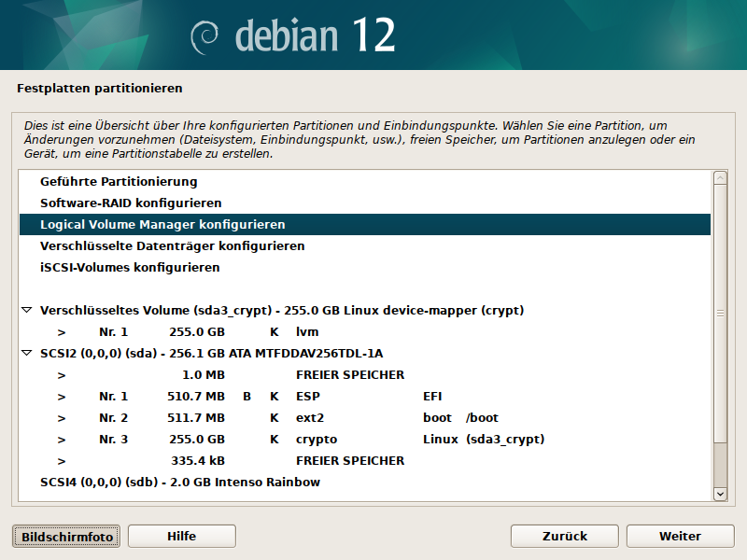Click the scrollbar up arrow
The image size is (747, 560).
(720, 177)
